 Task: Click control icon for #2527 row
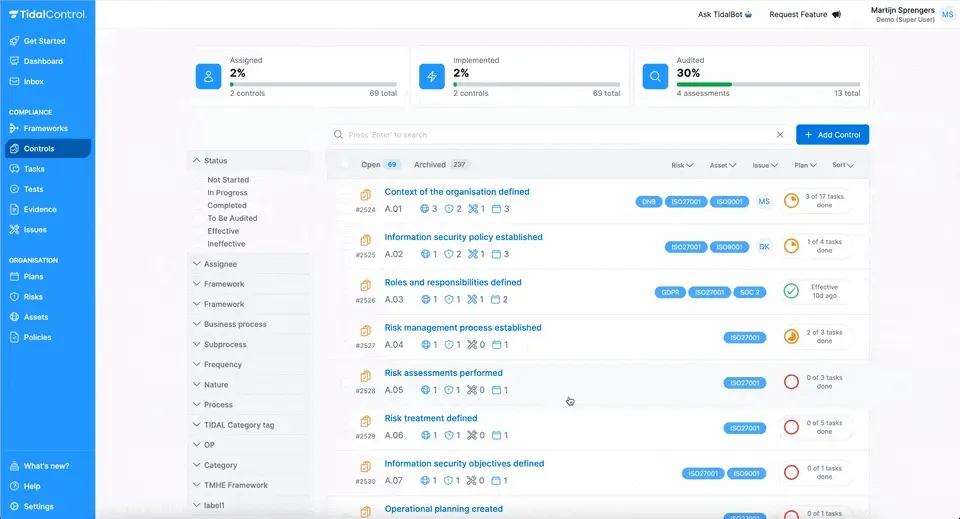pyautogui.click(x=366, y=331)
